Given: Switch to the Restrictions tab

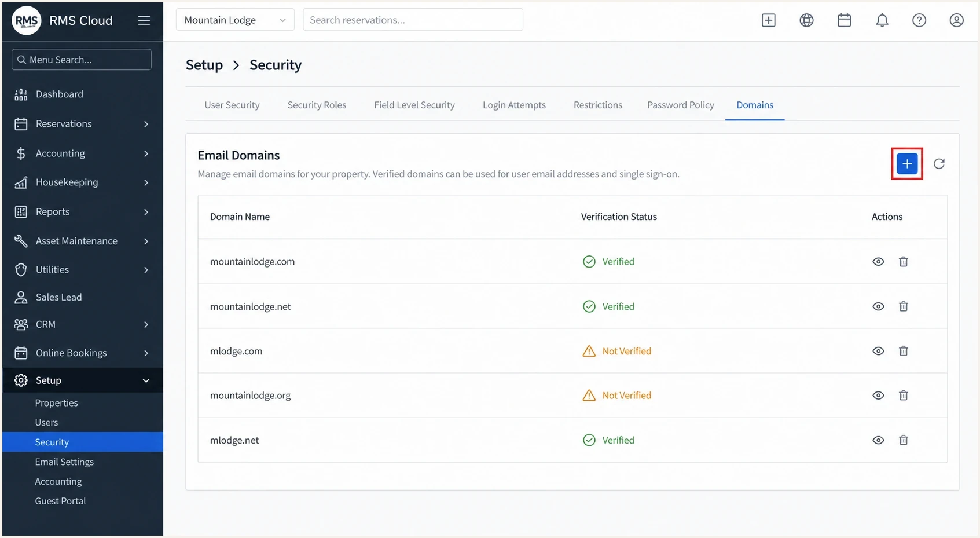Looking at the screenshot, I should (598, 105).
